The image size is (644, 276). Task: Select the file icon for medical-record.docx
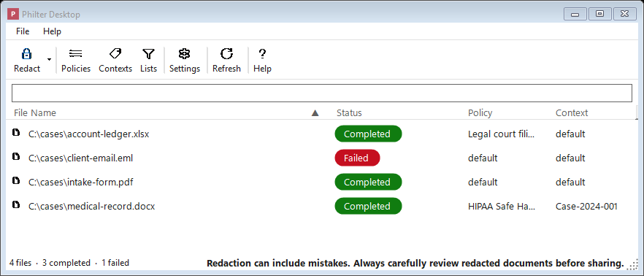coord(16,204)
